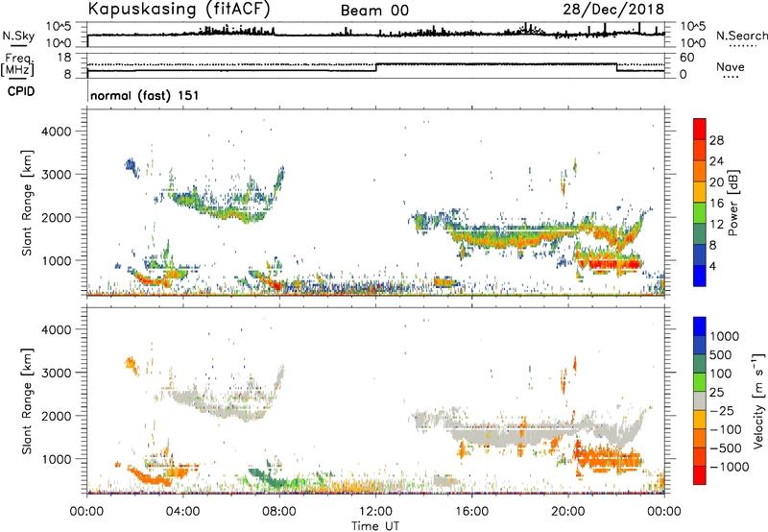Screen dimensions: 768x532
Task: Click the '28' tick on Power colorbar
Action: (716, 140)
